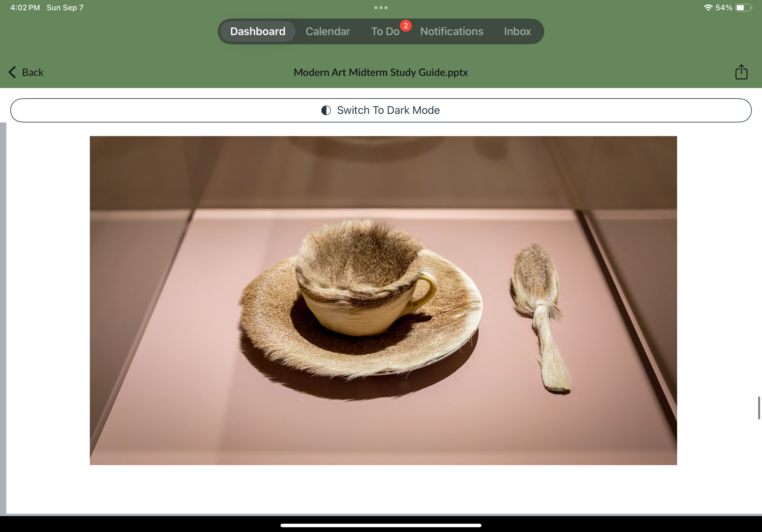Tap the three-dot multitasking menu
Viewport: 762px width, 532px height.
381,8
